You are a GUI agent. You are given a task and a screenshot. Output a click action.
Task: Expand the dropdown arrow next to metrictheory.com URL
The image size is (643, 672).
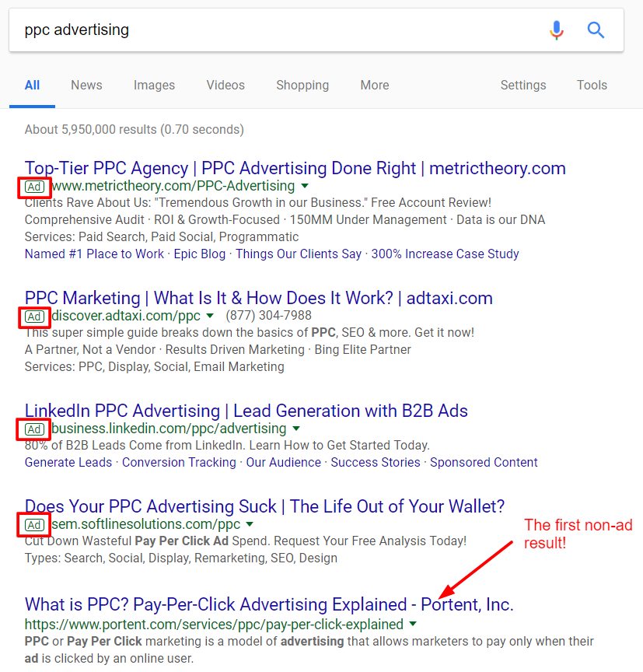pyautogui.click(x=305, y=186)
